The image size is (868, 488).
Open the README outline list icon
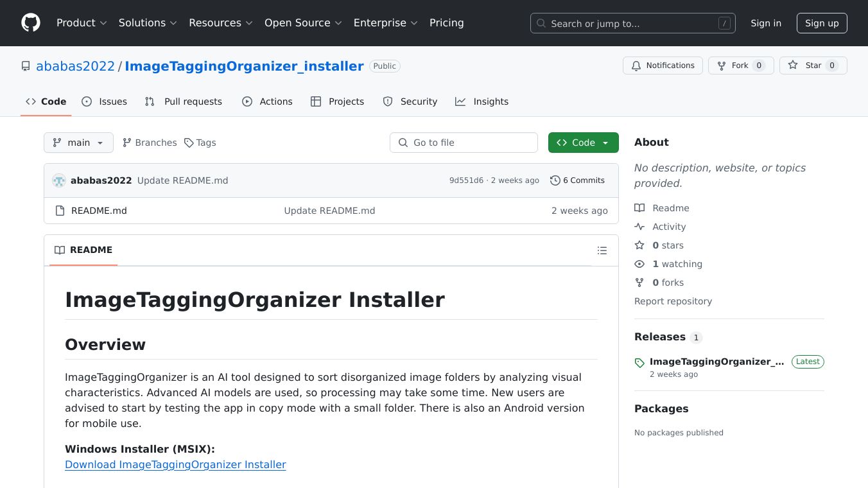602,250
